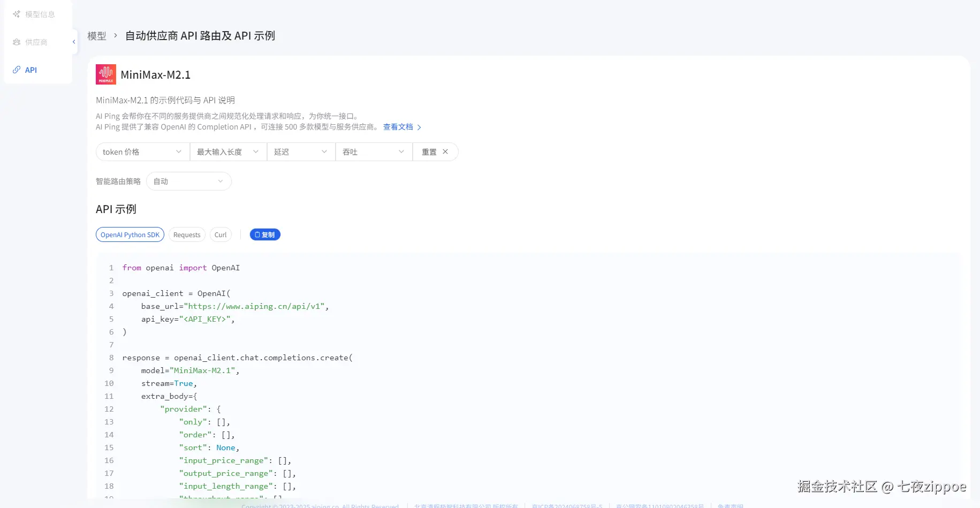Click the 供应商 menu label
The width and height of the screenshot is (980, 508).
click(36, 42)
